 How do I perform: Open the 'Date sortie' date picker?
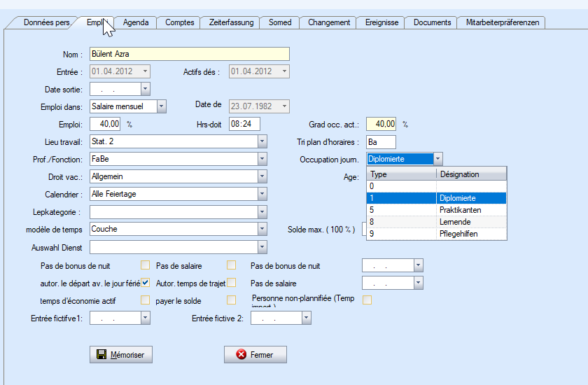(146, 89)
